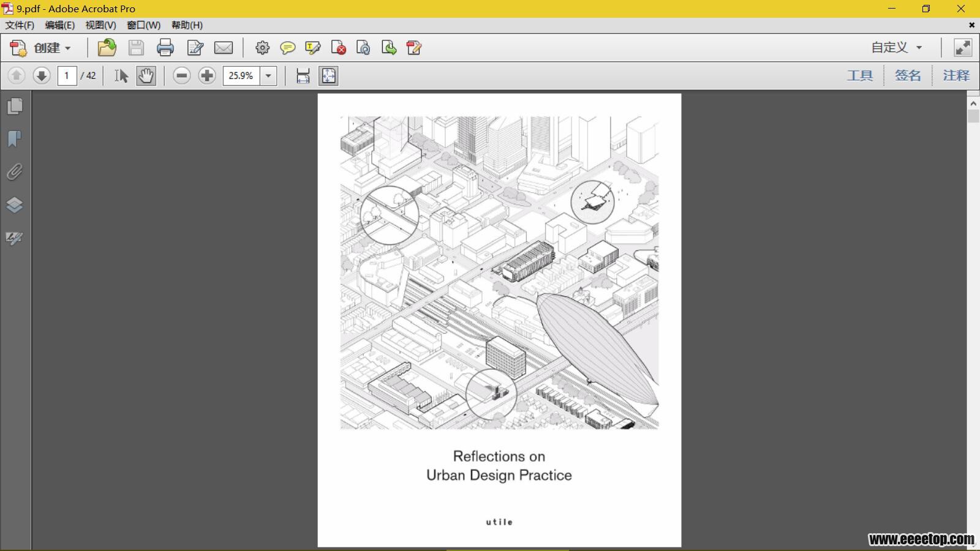Screen dimensions: 980x551
Task: Click the Edit text and images icon
Action: [195, 48]
